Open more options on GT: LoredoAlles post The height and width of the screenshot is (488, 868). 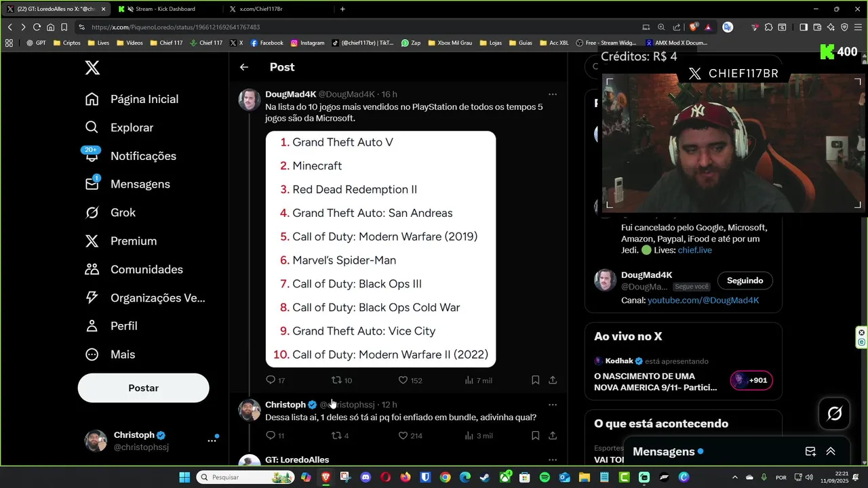pyautogui.click(x=553, y=460)
